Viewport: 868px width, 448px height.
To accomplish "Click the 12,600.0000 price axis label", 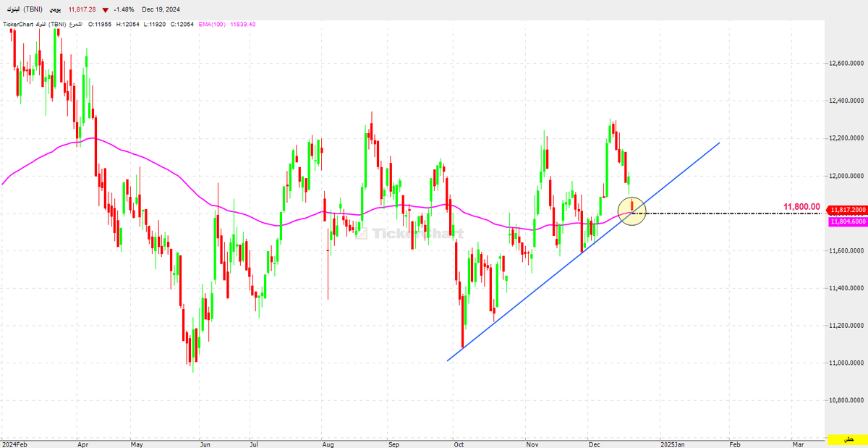I will [x=848, y=63].
